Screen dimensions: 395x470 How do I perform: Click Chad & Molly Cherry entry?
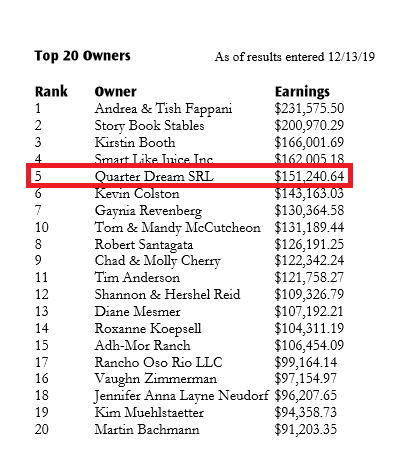[x=158, y=261]
